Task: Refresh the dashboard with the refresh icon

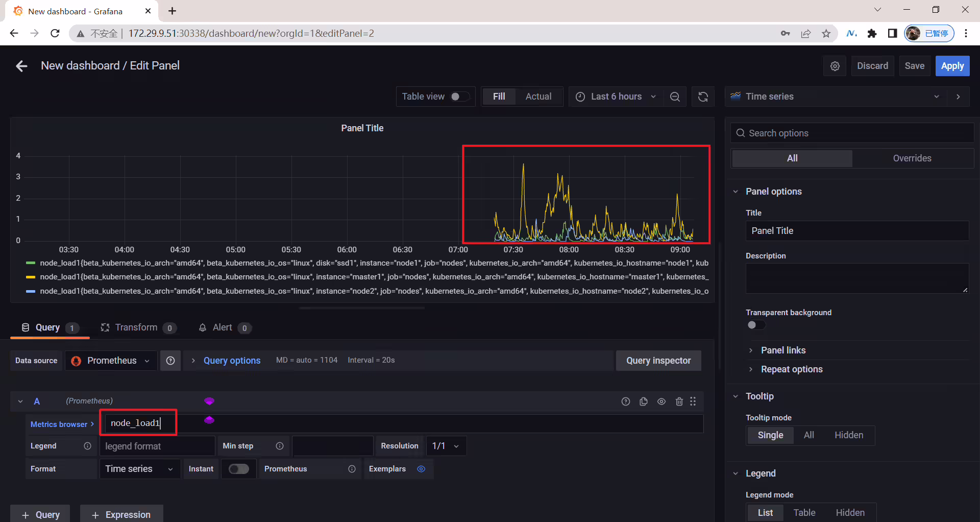Action: point(703,97)
